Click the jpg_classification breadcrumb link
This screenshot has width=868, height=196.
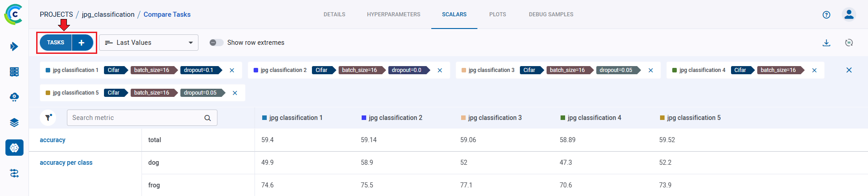[108, 14]
